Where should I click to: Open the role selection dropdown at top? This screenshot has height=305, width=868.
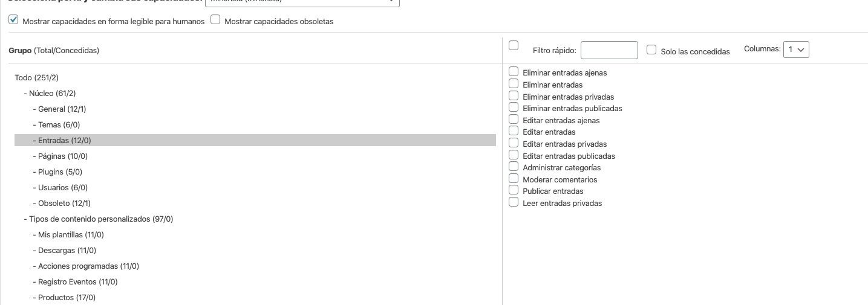tap(302, 2)
